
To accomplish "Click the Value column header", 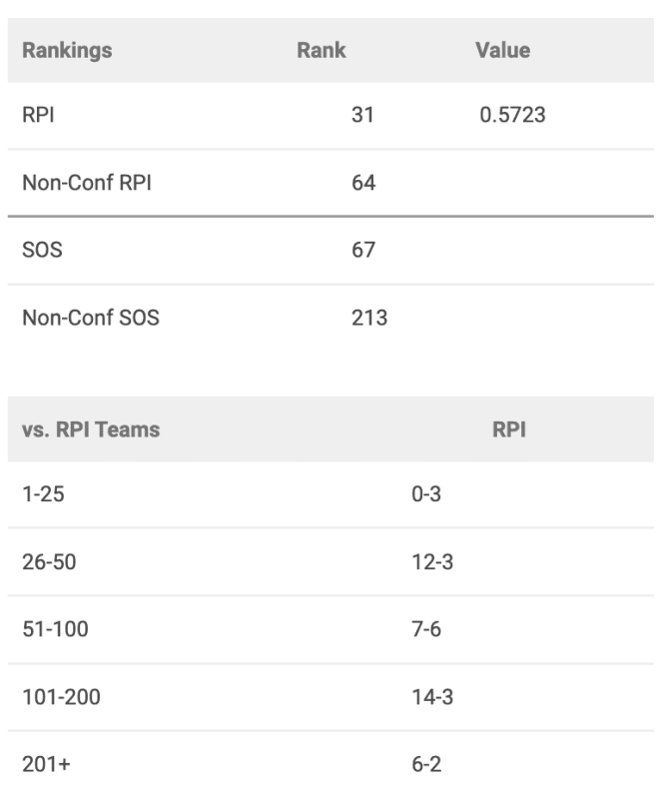I will tap(502, 50).
